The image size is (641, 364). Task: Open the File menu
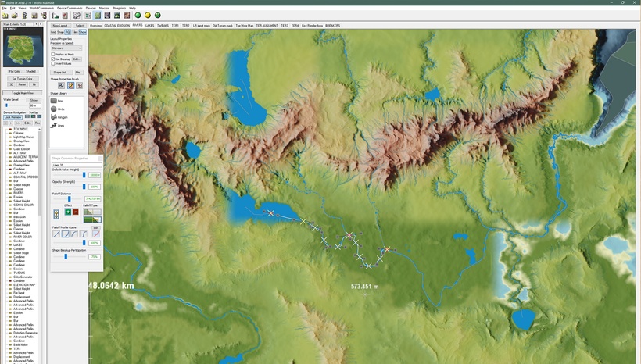[x=4, y=8]
